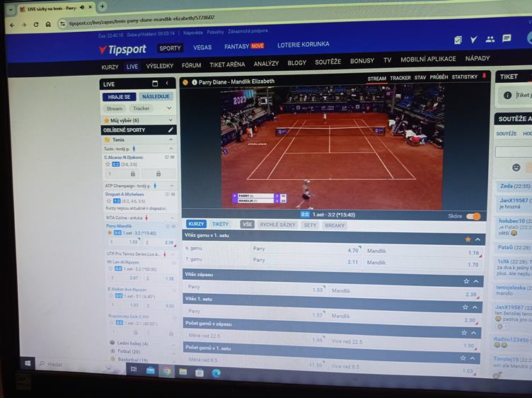Collapse the WTA Colina - antuka group
The height and width of the screenshot is (398, 532).
[172, 217]
